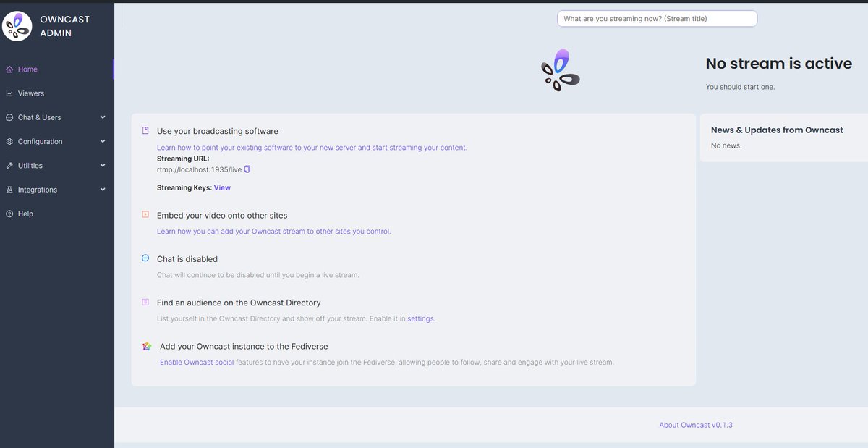Click the Help question mark icon
The height and width of the screenshot is (448, 868).
(9, 214)
